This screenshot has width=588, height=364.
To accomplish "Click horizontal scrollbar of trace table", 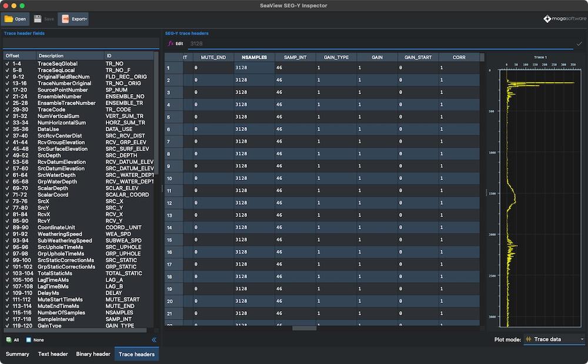I will click(304, 328).
